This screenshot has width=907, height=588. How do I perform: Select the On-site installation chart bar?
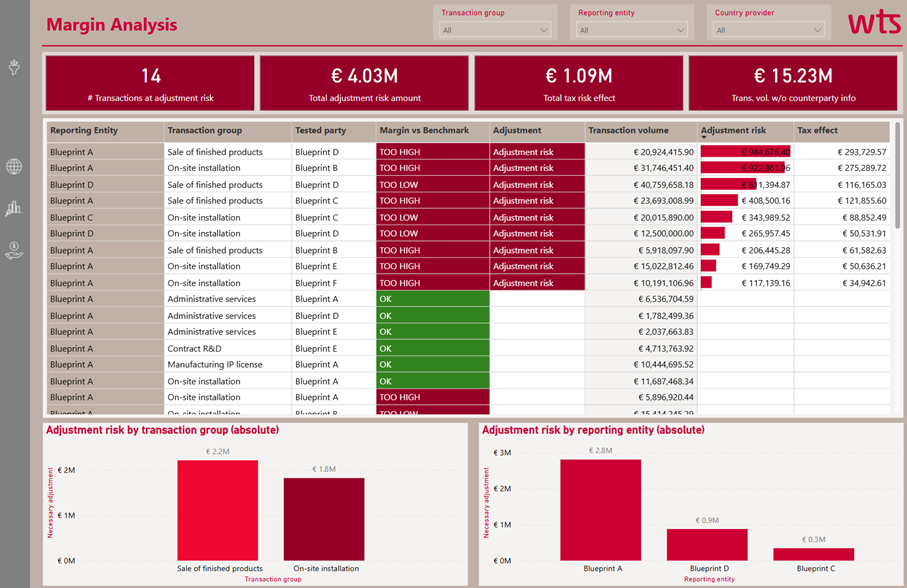[x=324, y=519]
